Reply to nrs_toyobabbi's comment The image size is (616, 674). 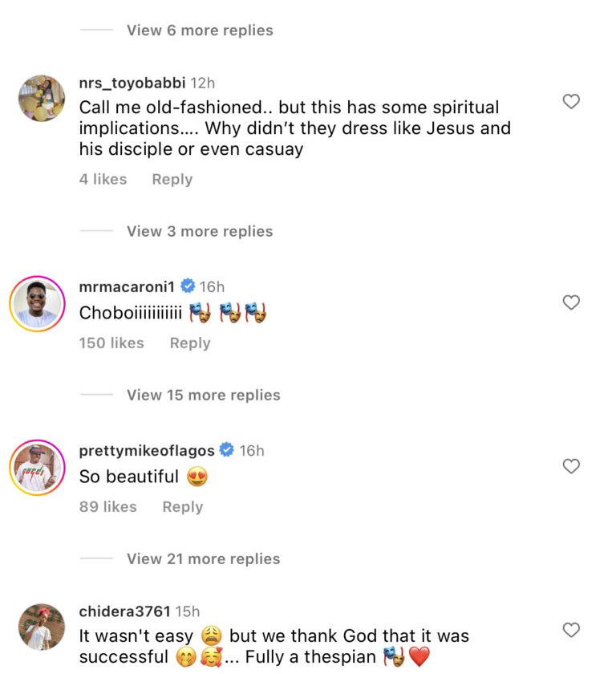tap(172, 179)
